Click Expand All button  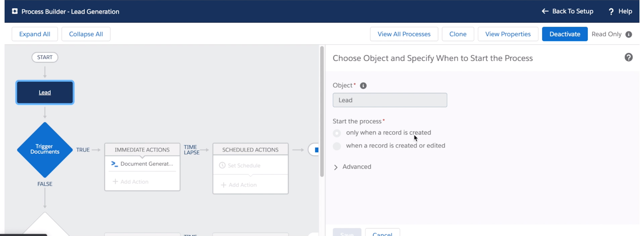click(35, 34)
